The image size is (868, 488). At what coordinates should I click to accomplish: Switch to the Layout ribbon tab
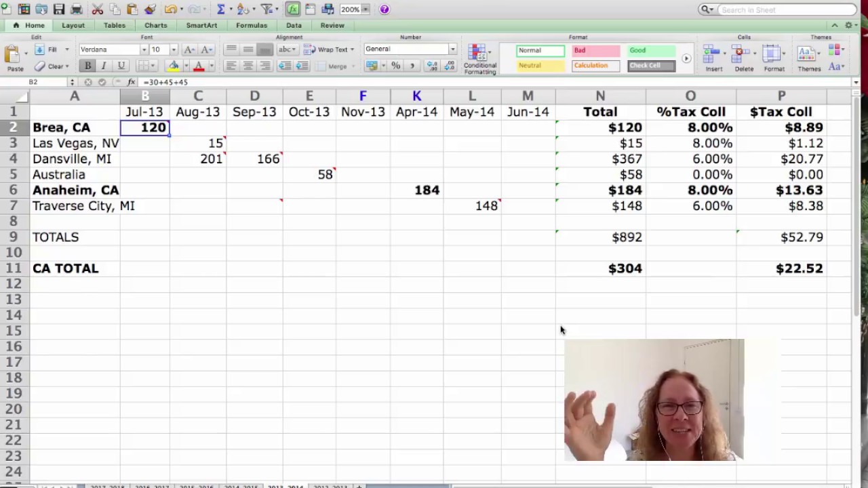(x=73, y=25)
